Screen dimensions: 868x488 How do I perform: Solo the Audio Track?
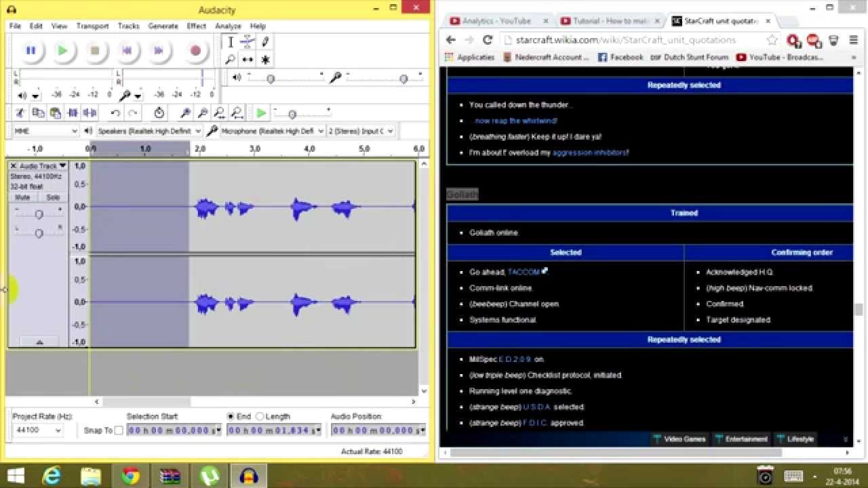(53, 197)
